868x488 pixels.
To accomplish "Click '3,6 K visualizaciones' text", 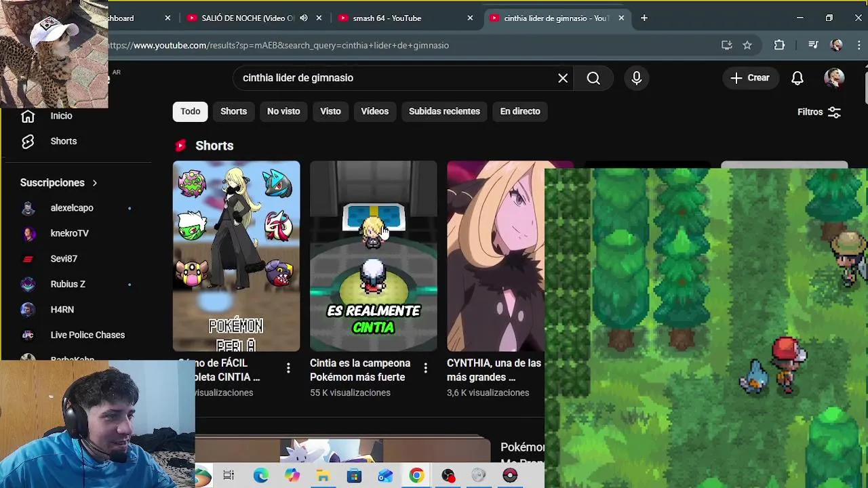I will tap(488, 393).
